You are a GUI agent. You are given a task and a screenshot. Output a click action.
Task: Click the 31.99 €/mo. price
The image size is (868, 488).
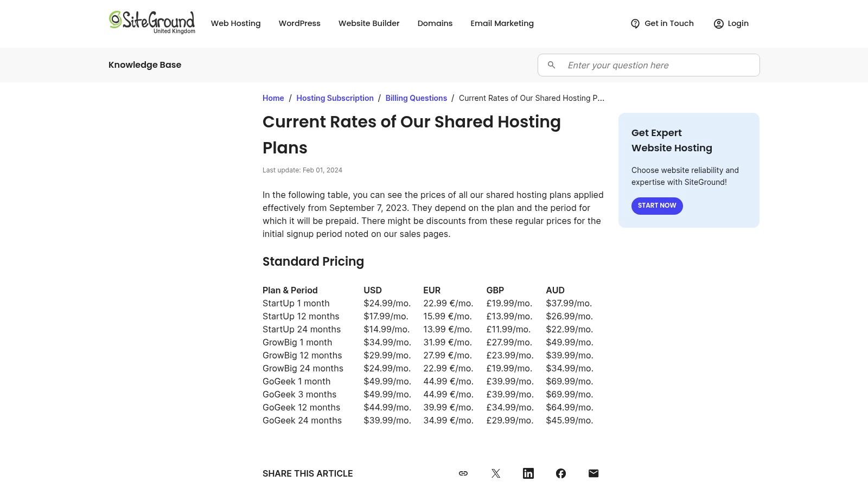click(448, 342)
